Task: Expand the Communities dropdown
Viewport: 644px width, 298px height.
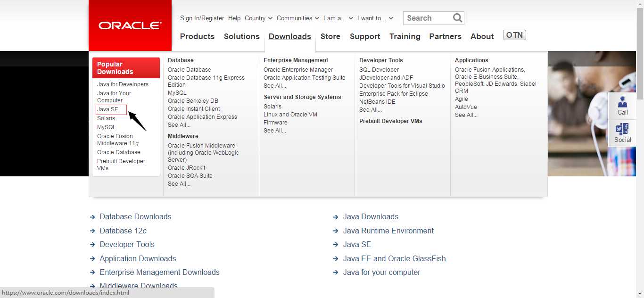Action: [x=298, y=18]
